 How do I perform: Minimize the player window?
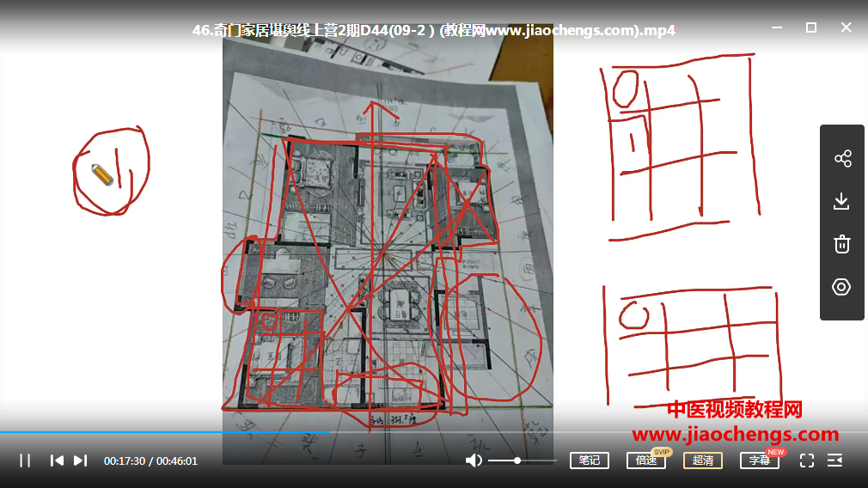click(x=777, y=27)
